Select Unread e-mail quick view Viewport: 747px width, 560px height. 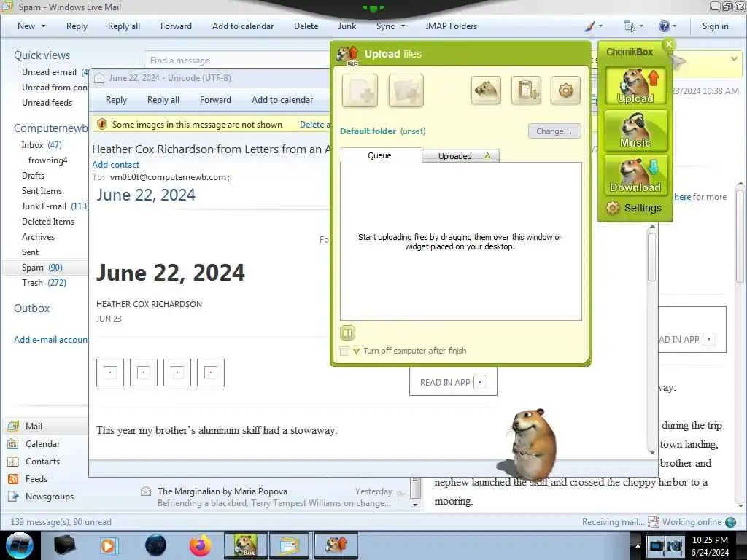point(49,72)
